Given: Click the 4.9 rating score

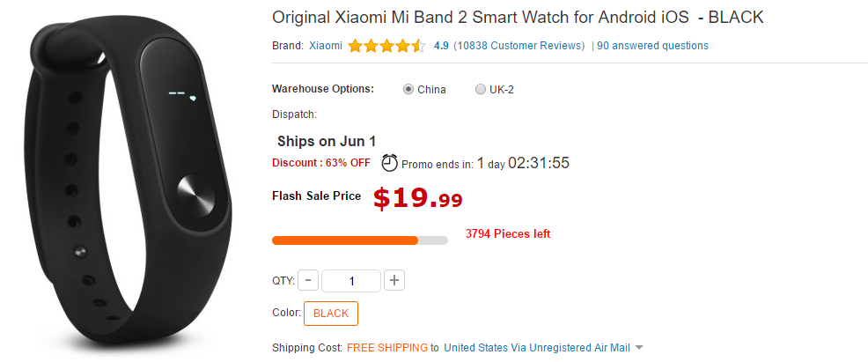Looking at the screenshot, I should point(442,46).
